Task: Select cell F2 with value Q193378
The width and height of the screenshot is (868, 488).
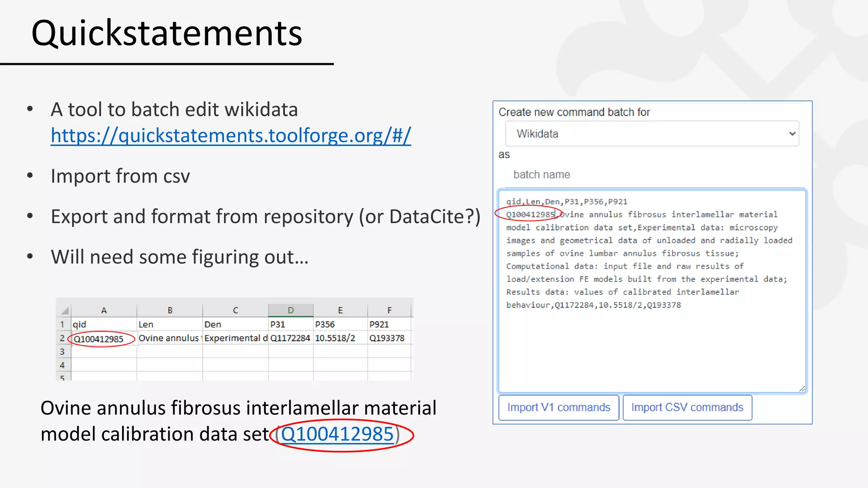Action: (x=389, y=338)
